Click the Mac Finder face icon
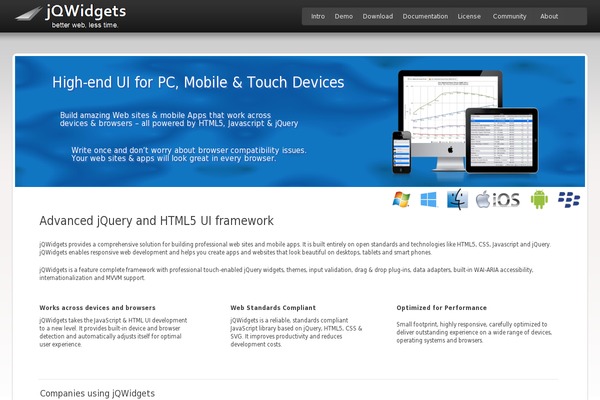 click(457, 199)
